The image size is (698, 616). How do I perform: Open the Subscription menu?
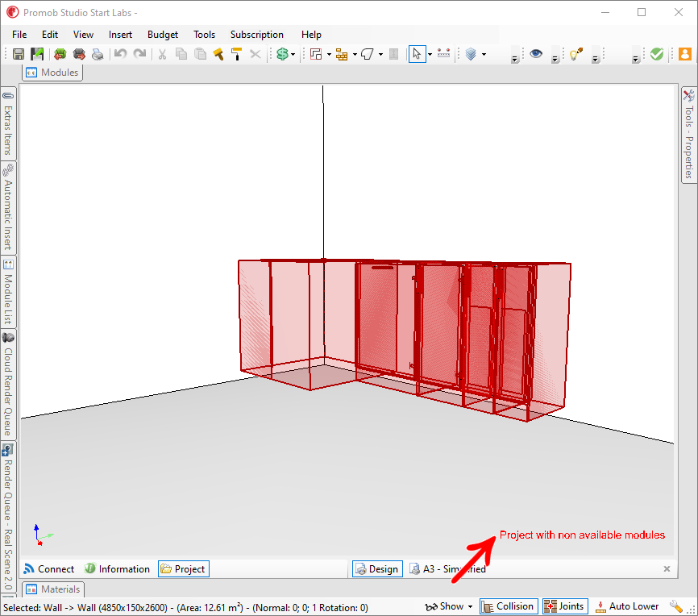pos(257,35)
